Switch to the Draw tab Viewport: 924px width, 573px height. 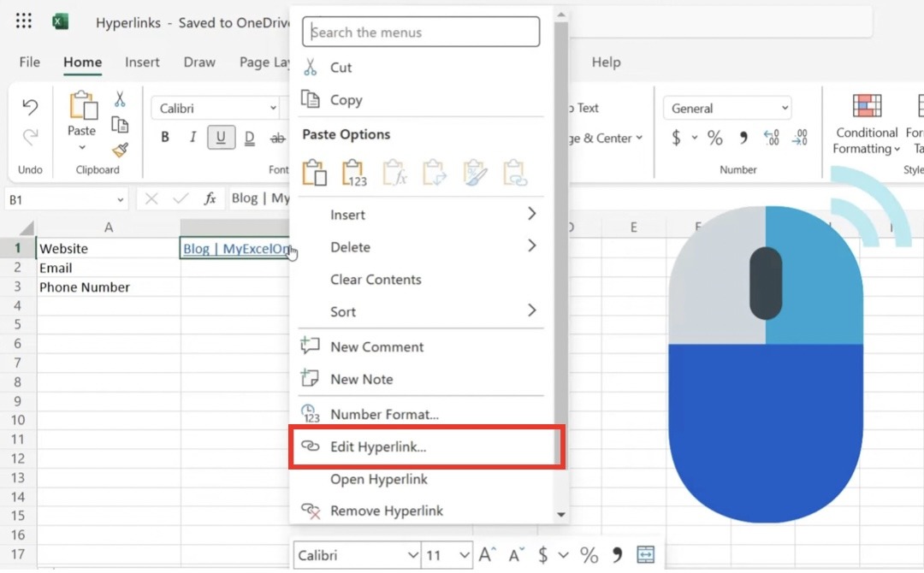(199, 62)
